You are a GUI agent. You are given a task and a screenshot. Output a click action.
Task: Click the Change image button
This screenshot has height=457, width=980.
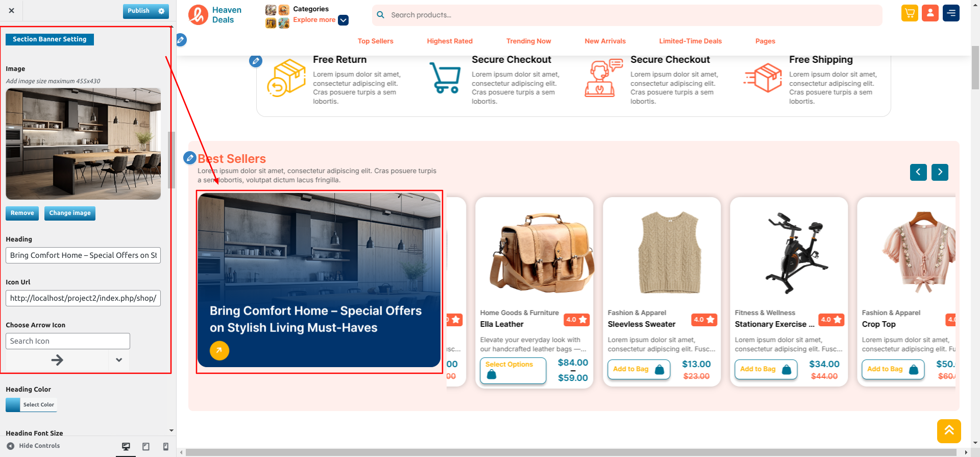tap(70, 213)
